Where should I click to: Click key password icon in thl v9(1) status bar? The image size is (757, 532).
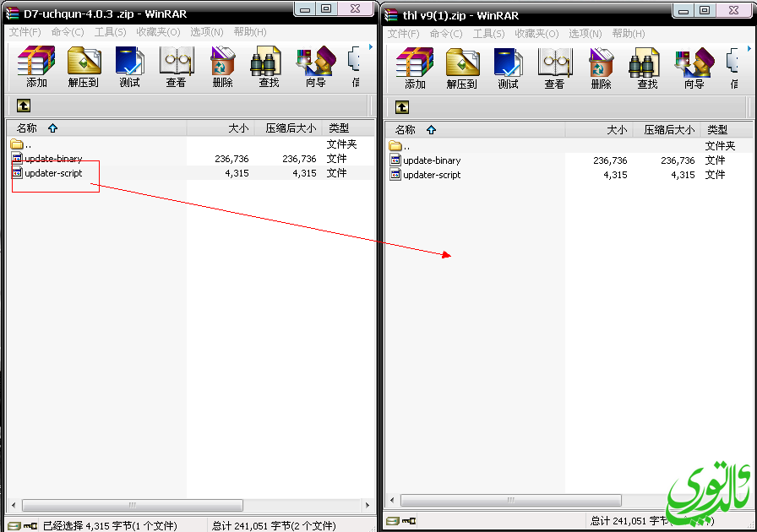409,520
